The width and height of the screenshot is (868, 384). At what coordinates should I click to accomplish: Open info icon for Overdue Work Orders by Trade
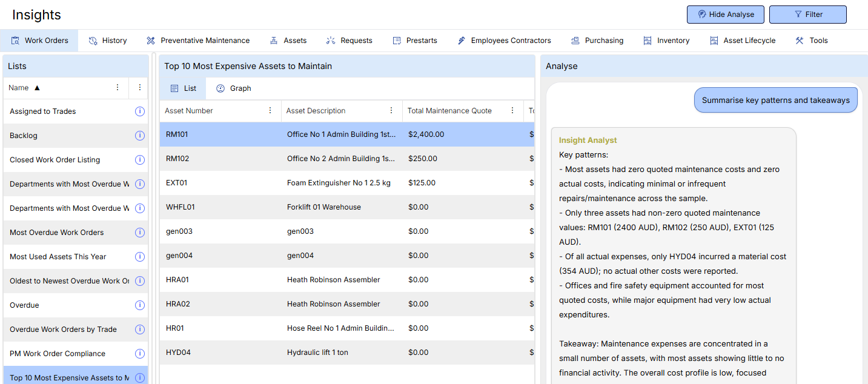tap(139, 329)
